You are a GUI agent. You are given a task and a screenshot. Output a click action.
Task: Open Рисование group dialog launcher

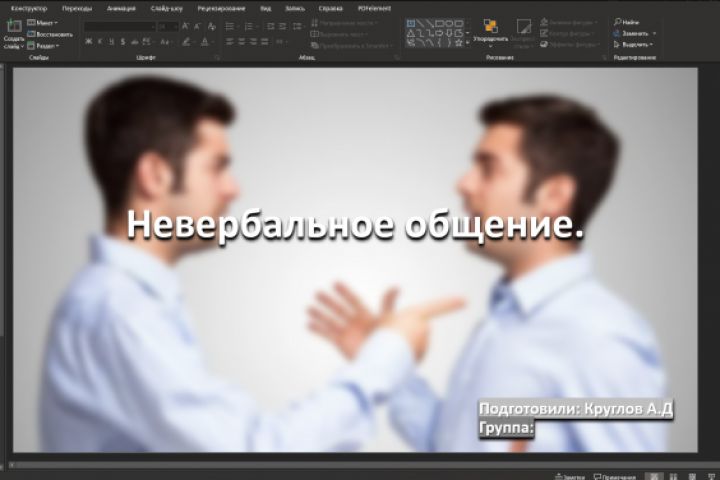pyautogui.click(x=604, y=58)
